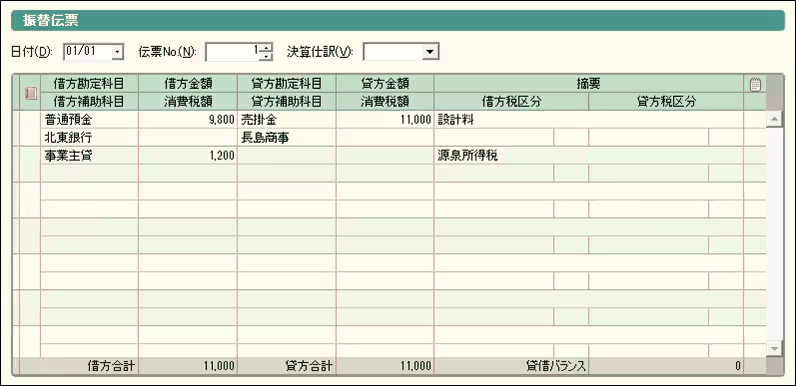Select the 11,000 credit amount cell in 売掛金 row

pyautogui.click(x=385, y=120)
